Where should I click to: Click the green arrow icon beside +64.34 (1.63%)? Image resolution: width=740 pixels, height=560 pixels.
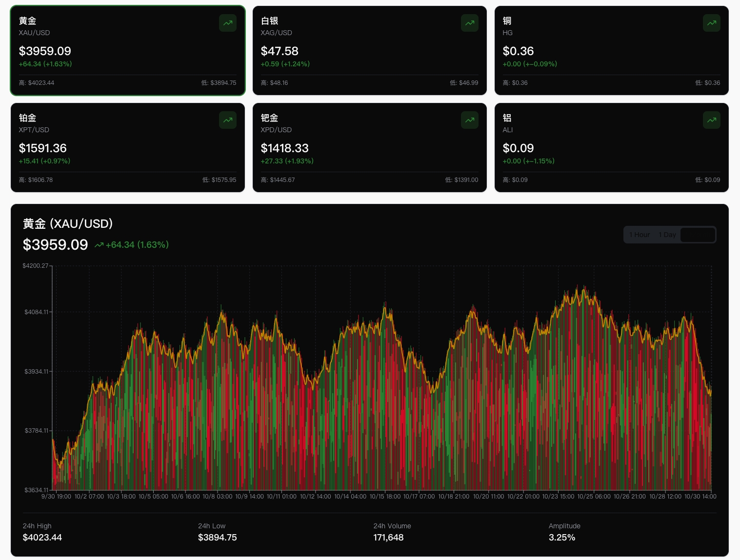point(99,244)
